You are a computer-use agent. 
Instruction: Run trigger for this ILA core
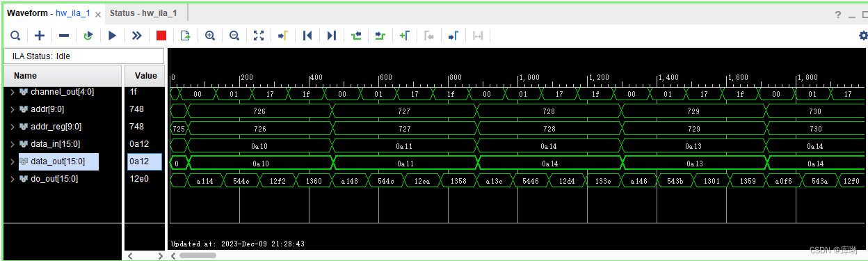[x=112, y=35]
